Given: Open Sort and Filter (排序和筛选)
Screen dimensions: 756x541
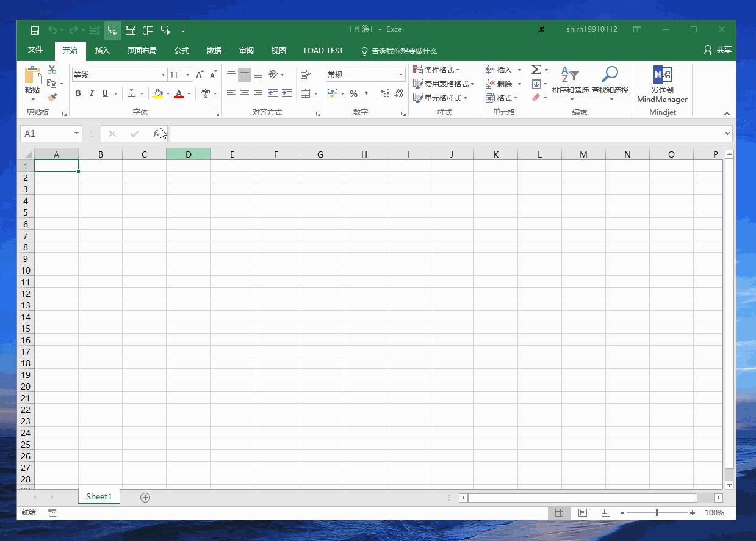Looking at the screenshot, I should (571, 84).
